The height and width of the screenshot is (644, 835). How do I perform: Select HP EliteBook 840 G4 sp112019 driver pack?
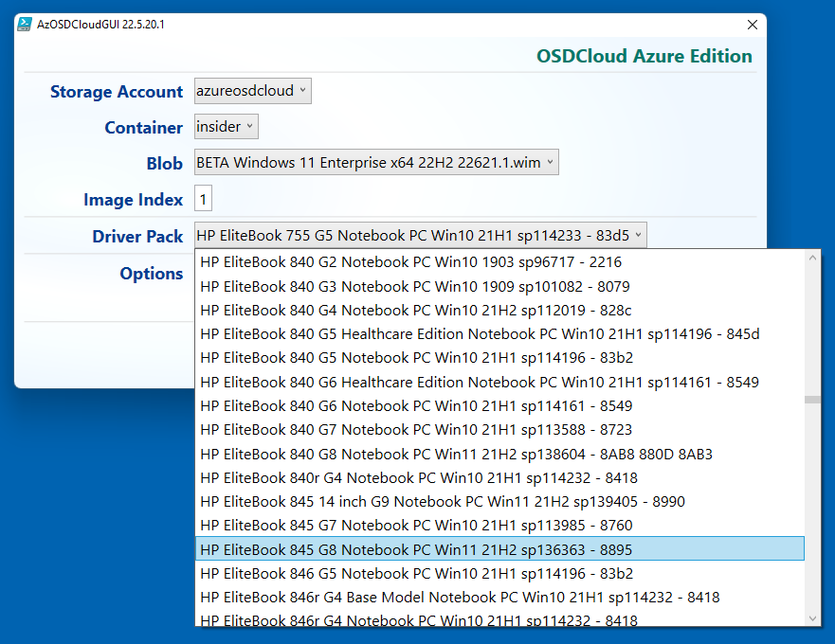pos(499,311)
